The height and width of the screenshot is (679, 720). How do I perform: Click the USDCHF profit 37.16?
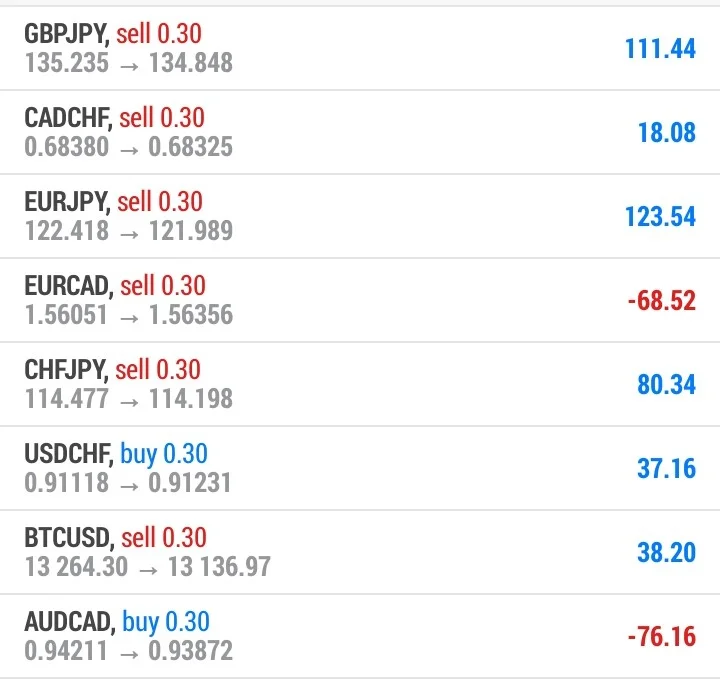click(x=666, y=469)
